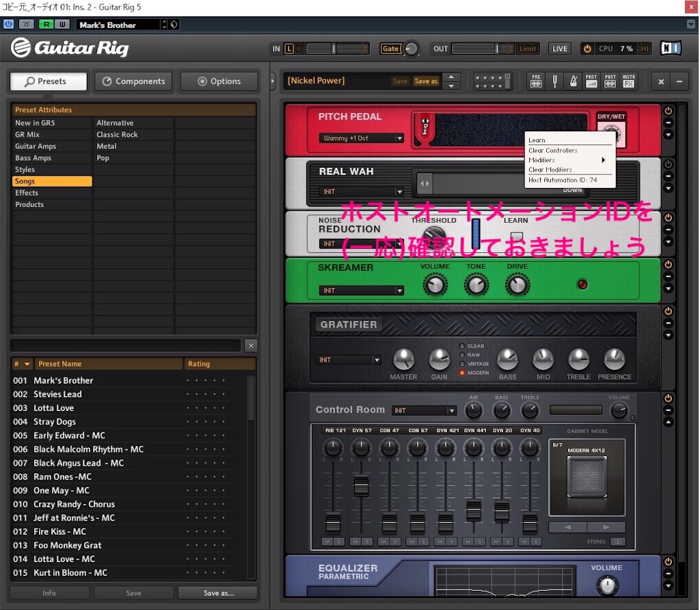This screenshot has height=610, width=700.
Task: Toggle the Skreamer power button
Action: (669, 265)
